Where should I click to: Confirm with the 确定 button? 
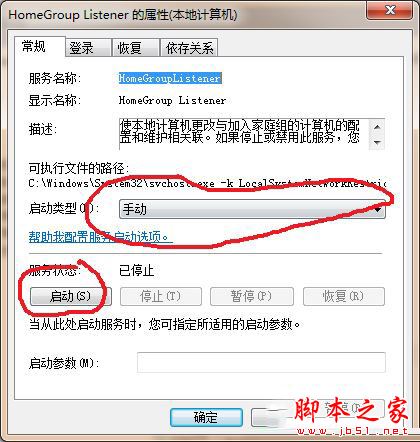(x=206, y=417)
